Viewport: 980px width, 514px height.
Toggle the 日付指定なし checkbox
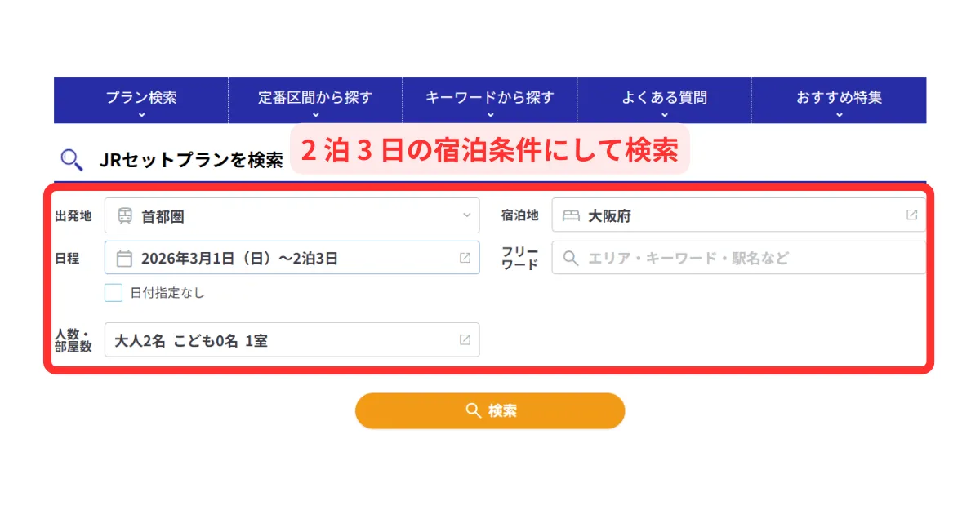(x=114, y=293)
